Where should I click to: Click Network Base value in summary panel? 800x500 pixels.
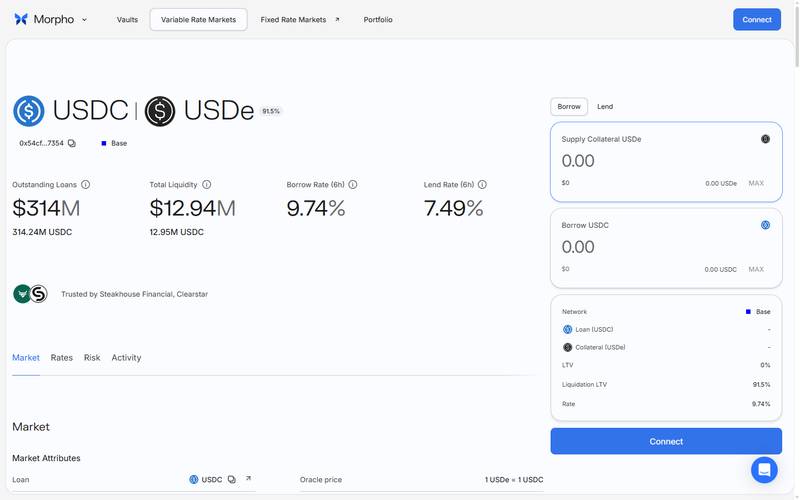758,312
